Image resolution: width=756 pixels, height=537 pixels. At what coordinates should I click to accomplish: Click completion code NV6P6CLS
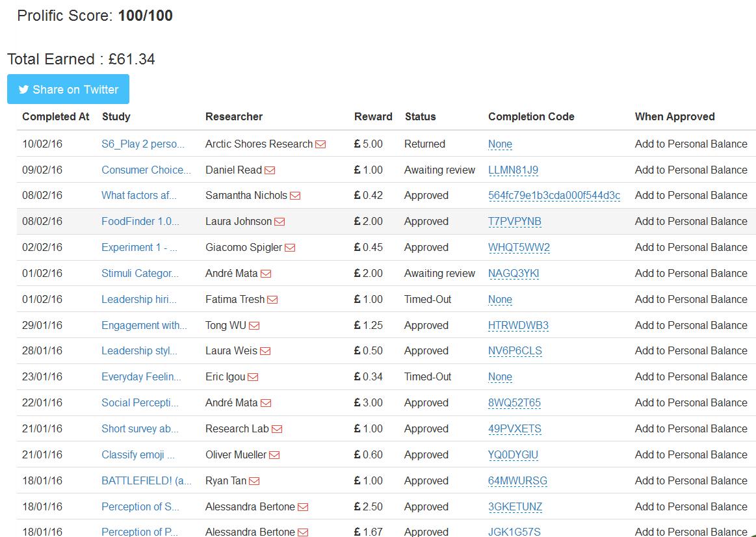(x=515, y=351)
